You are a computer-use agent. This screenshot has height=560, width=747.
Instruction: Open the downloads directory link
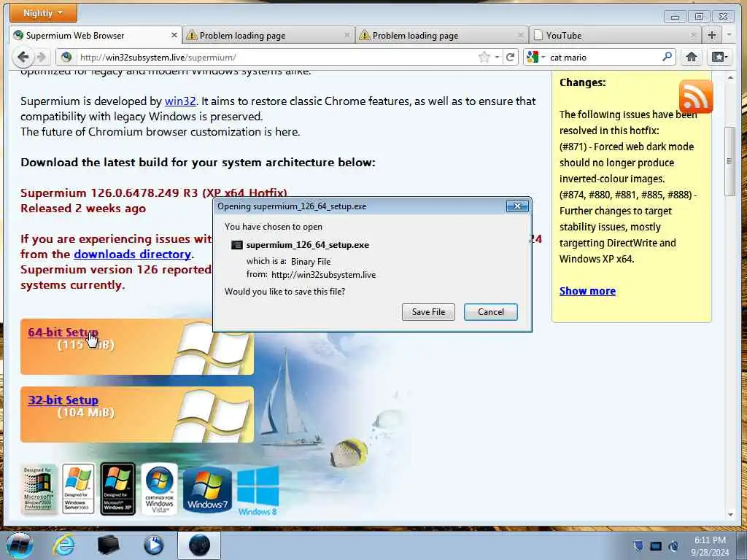tap(133, 254)
